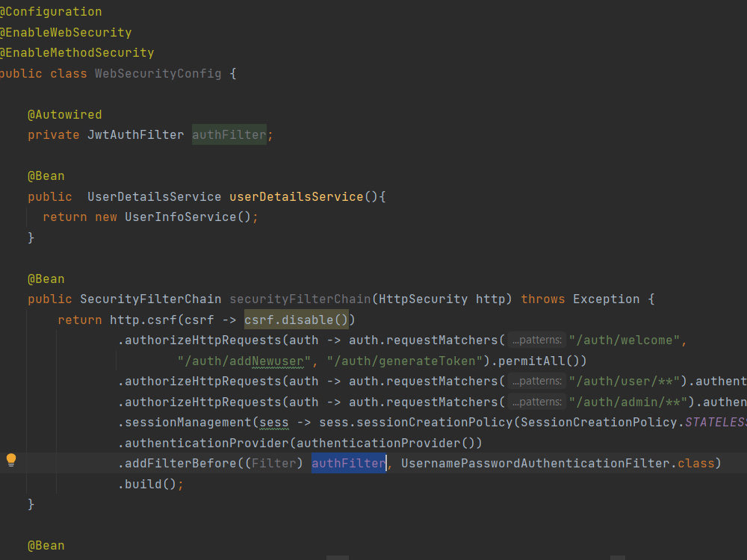Click the selected authFilter argument in addFilterBefore
This screenshot has width=747, height=560.
click(349, 464)
